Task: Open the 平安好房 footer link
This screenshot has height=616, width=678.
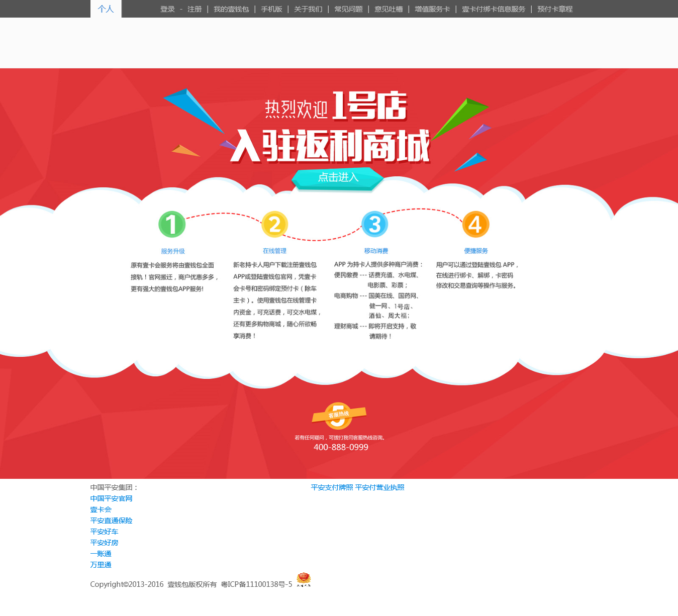Action: [x=104, y=543]
